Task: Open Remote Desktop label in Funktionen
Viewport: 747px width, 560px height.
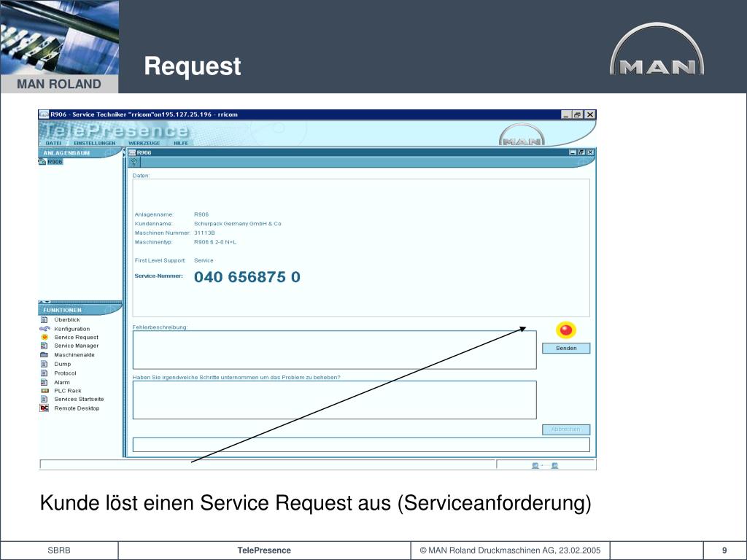Action: coord(77,408)
